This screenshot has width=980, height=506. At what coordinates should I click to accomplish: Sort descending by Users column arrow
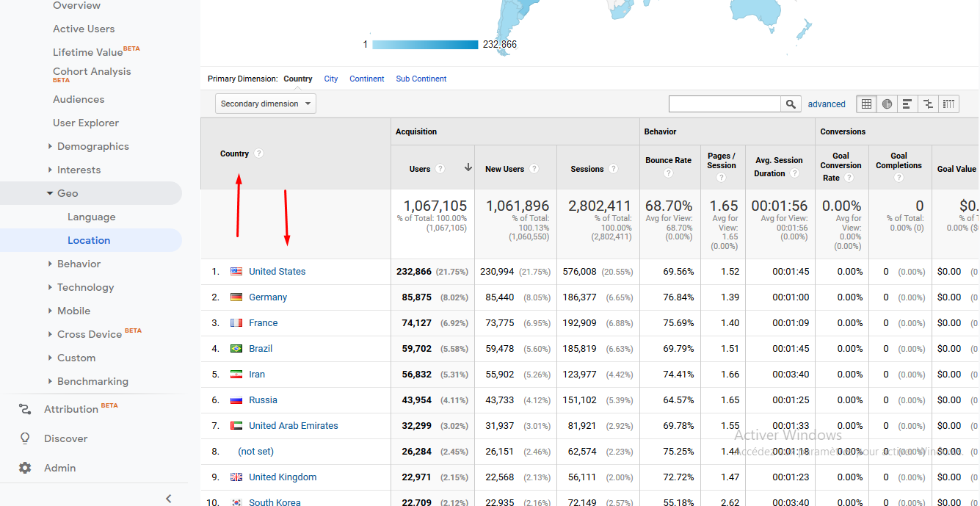point(468,168)
